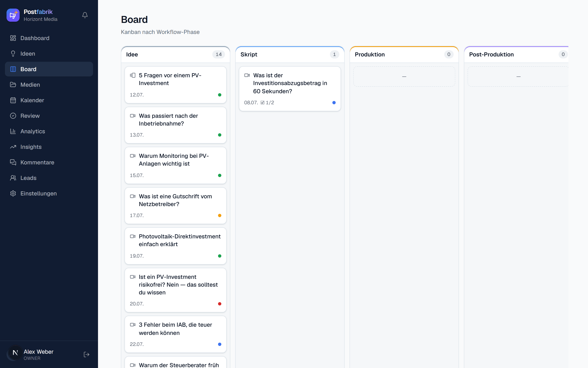Click the Post-Produktion column header
The height and width of the screenshot is (368, 588).
pyautogui.click(x=516, y=55)
